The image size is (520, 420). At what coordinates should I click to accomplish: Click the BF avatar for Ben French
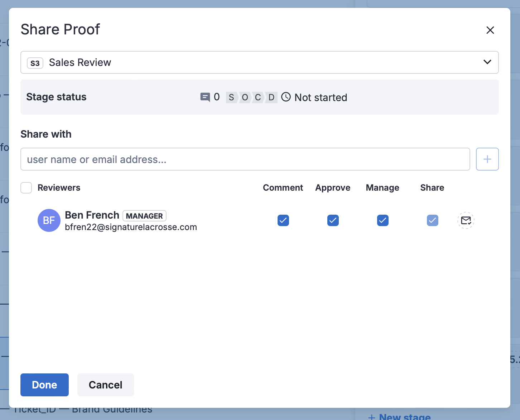click(x=49, y=220)
